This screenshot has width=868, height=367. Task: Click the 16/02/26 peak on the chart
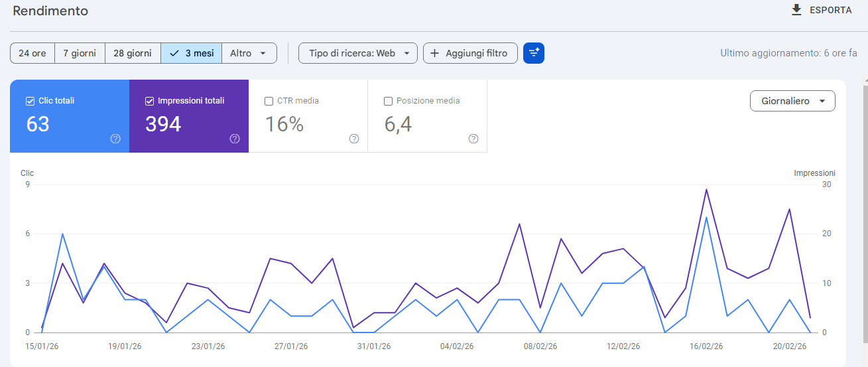pyautogui.click(x=706, y=190)
